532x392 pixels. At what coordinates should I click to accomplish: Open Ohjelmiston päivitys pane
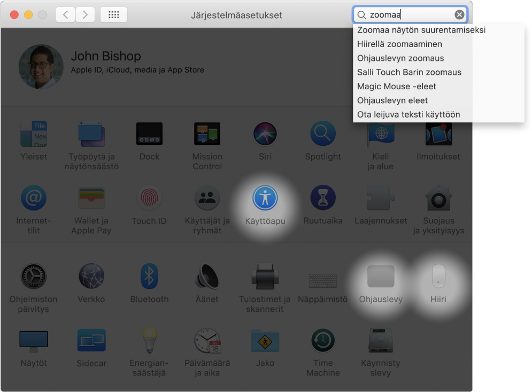click(34, 276)
